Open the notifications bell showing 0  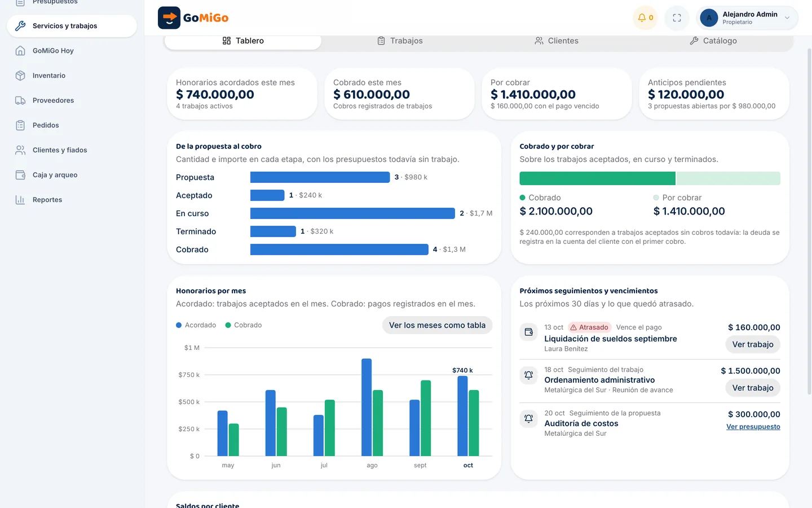(x=645, y=18)
